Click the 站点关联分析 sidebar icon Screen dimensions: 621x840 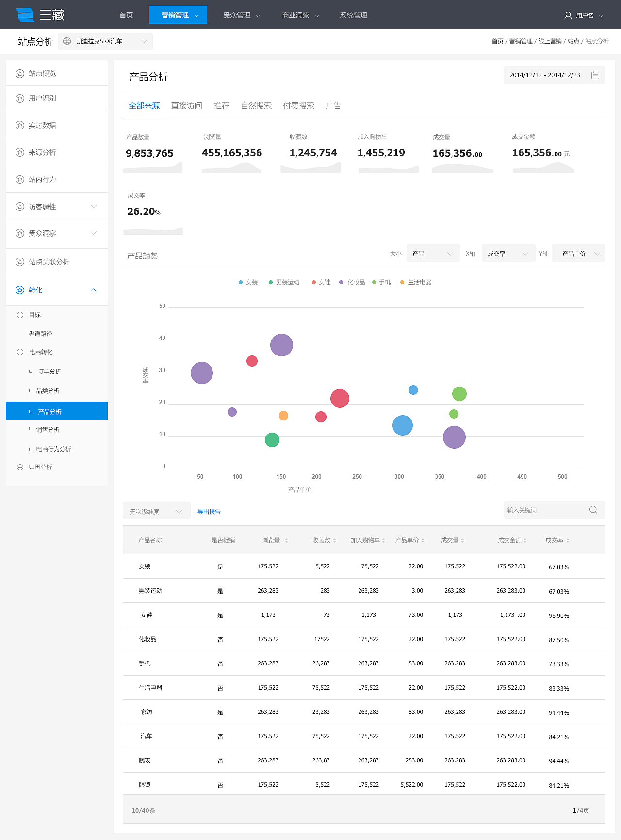pyautogui.click(x=20, y=262)
